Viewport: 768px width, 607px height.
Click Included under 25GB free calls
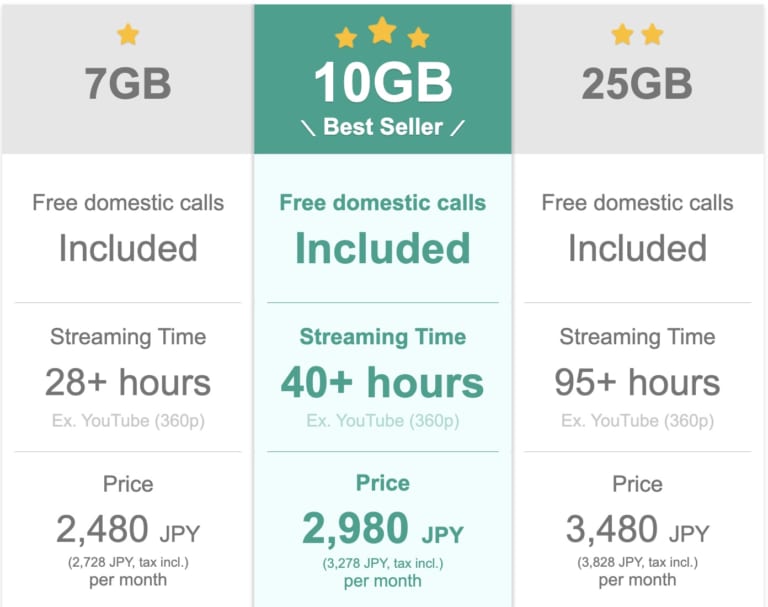[x=637, y=248]
